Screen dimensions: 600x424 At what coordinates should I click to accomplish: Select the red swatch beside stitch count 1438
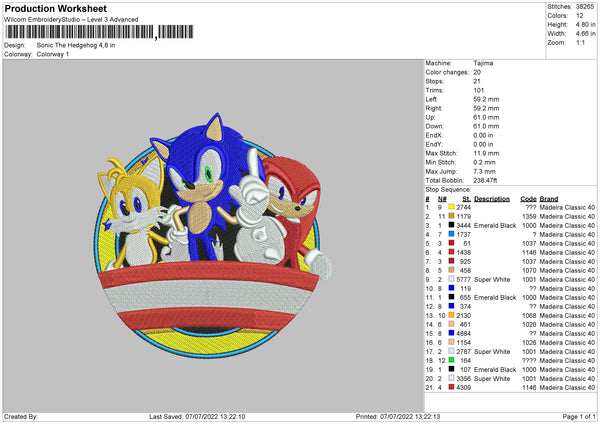tap(451, 252)
